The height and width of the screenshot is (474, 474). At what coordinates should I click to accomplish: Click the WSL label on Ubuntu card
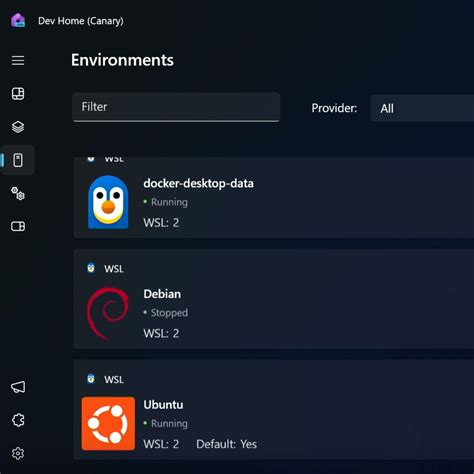pos(114,379)
